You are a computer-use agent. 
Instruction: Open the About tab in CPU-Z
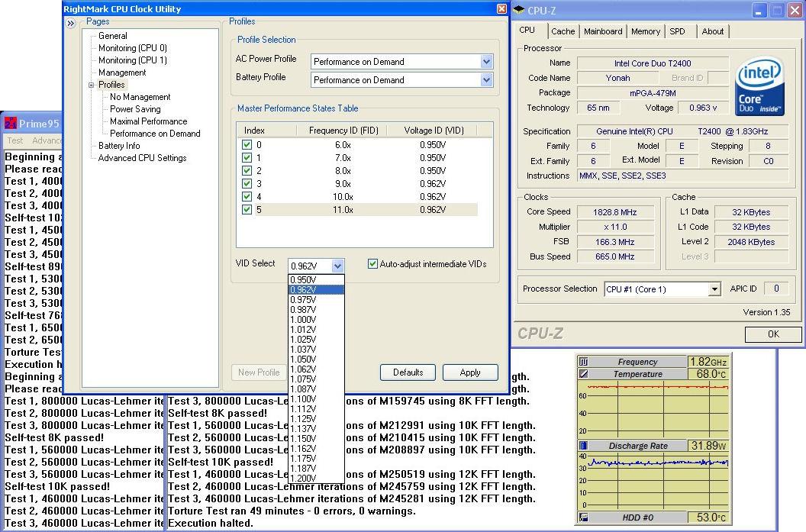coord(712,31)
